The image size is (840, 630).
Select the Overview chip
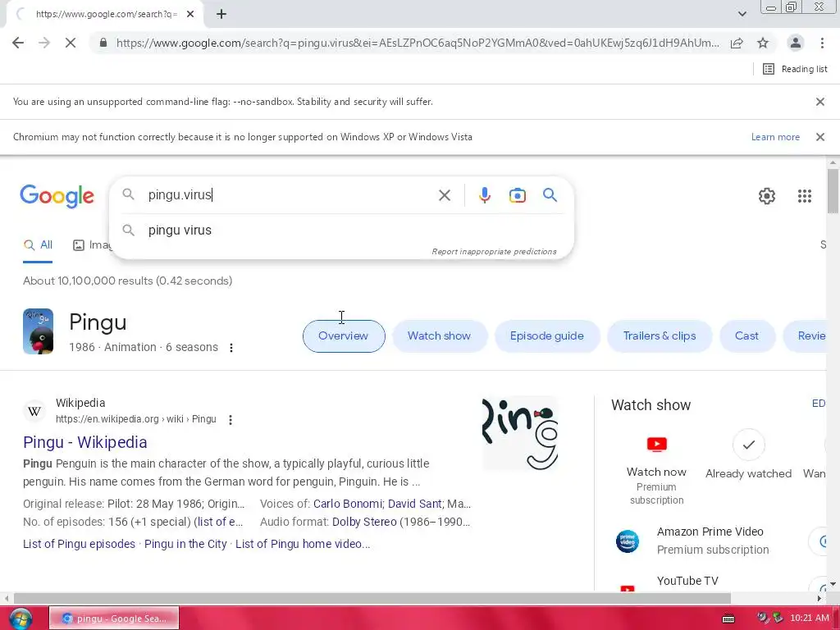pos(344,336)
